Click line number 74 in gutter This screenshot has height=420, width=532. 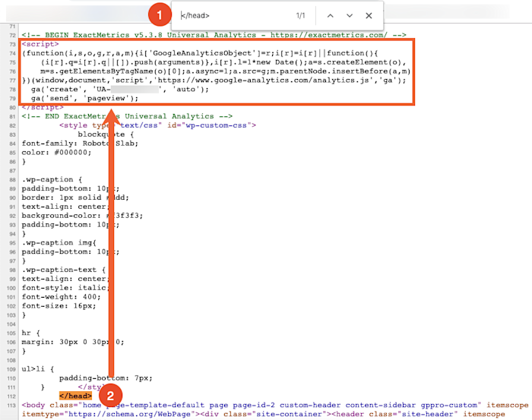tap(13, 53)
